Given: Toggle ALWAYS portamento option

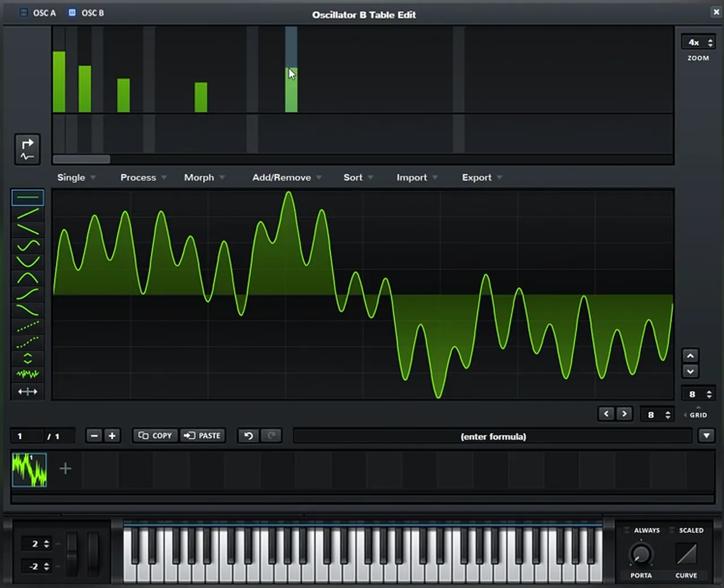Looking at the screenshot, I should click(641, 530).
